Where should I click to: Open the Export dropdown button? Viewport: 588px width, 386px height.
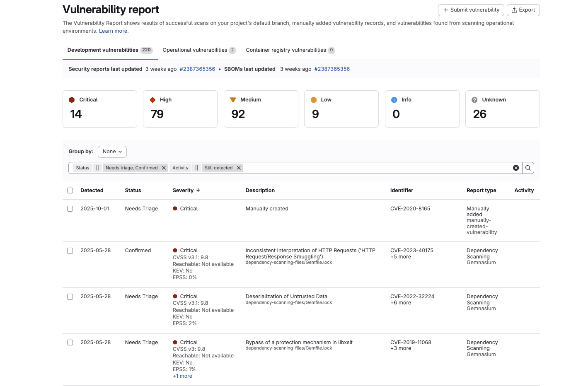click(523, 10)
